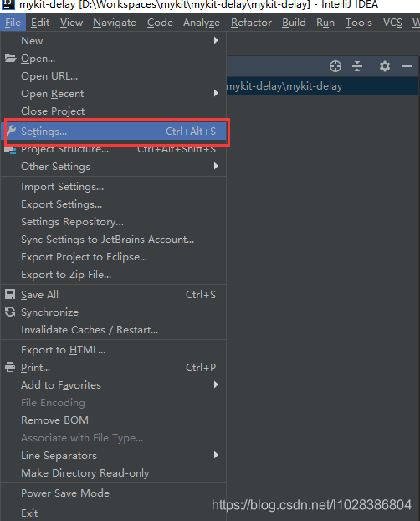This screenshot has height=521, width=420.
Task: Toggle Power Save Mode
Action: coord(114,493)
